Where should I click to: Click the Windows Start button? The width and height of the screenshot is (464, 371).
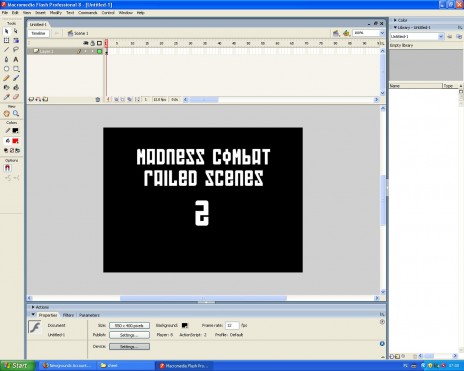point(17,366)
